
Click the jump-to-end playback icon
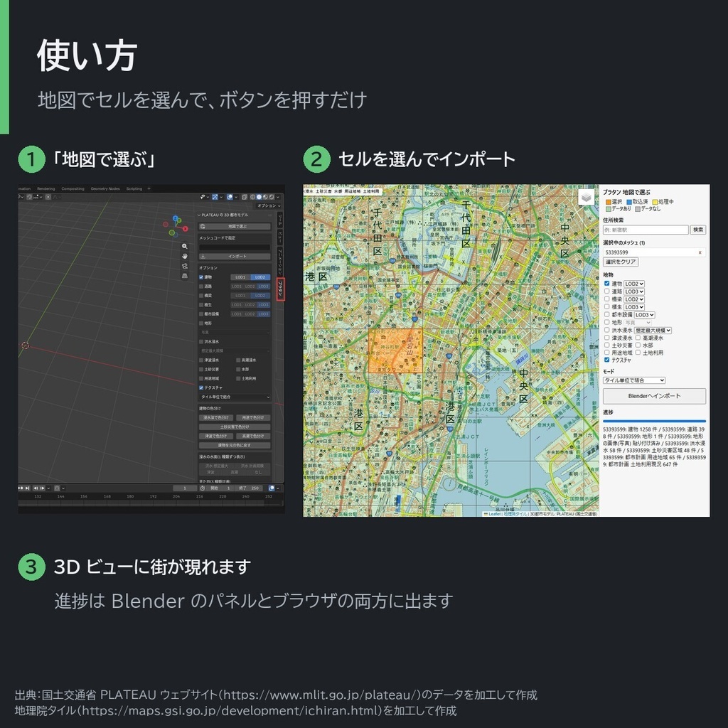28,488
